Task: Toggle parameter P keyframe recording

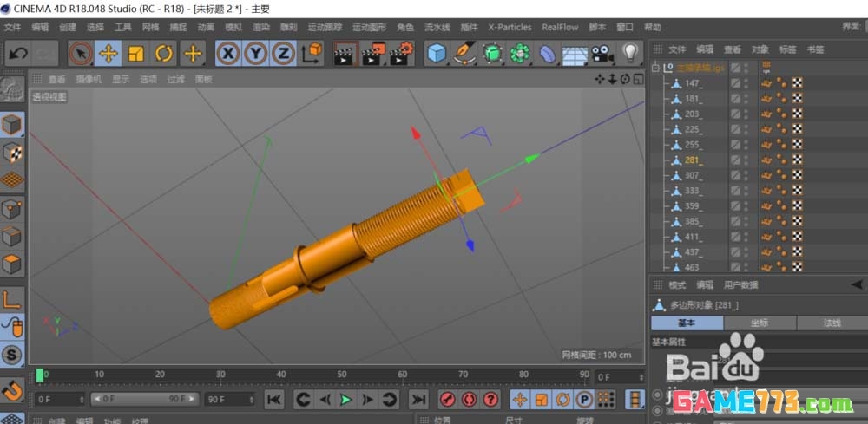Action: coord(583,399)
